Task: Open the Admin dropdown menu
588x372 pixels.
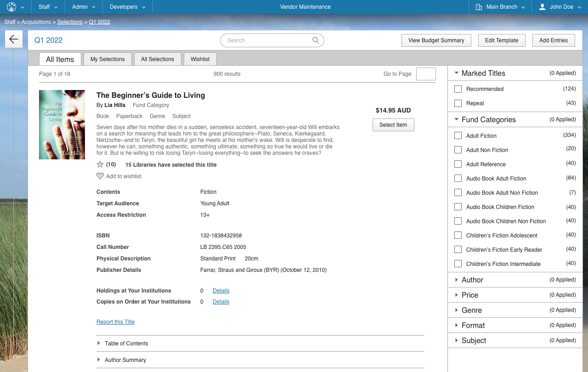Action: pyautogui.click(x=84, y=7)
